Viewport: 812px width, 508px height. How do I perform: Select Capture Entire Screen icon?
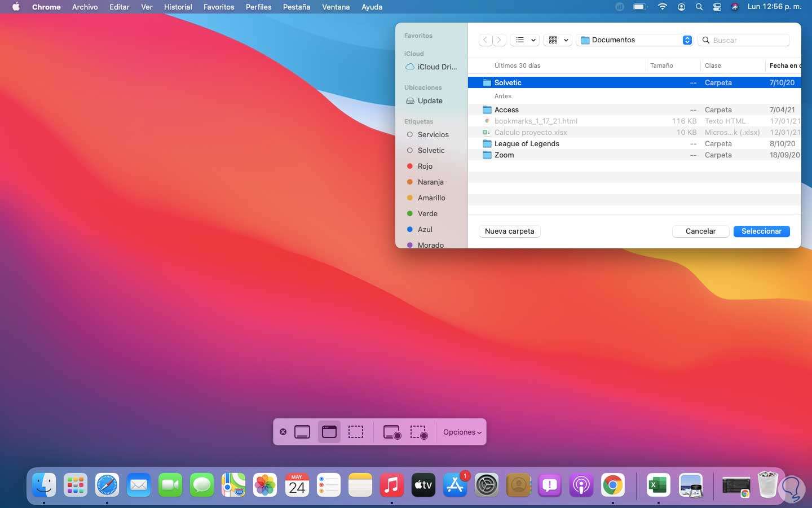click(302, 432)
